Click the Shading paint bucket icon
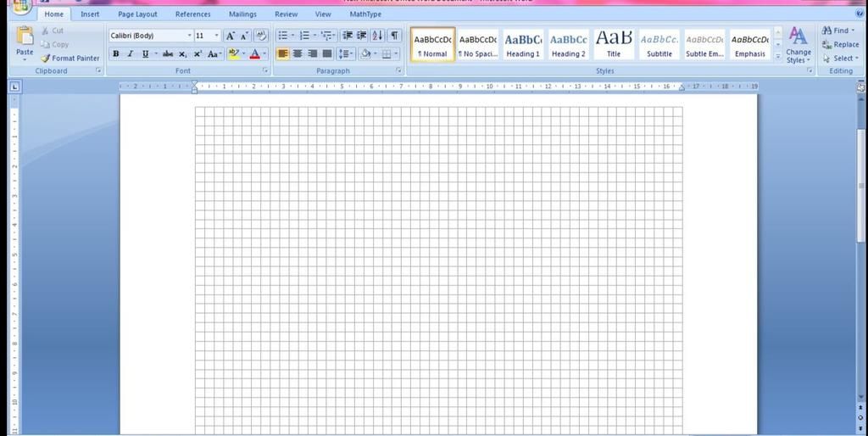 pyautogui.click(x=364, y=53)
